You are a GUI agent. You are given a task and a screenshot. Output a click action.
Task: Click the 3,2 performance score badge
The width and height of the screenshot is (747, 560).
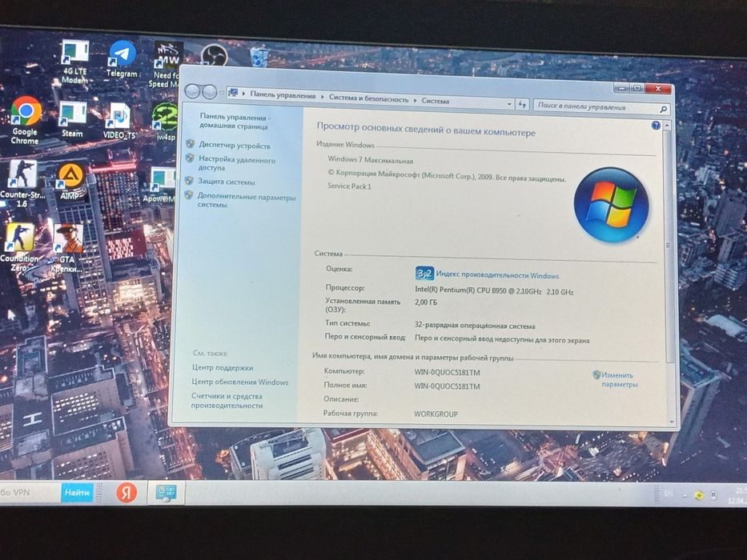424,274
